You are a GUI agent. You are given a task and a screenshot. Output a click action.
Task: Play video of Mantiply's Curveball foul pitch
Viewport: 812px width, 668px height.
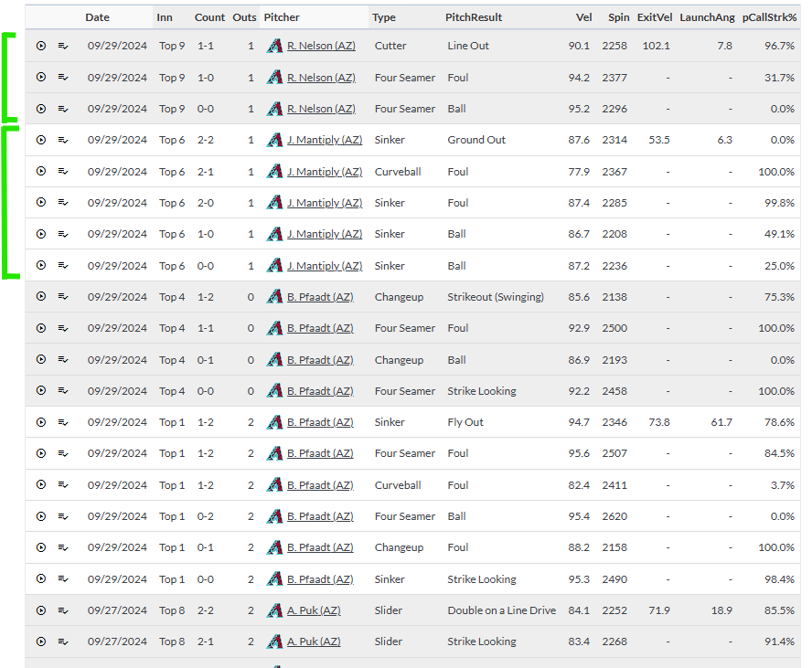point(41,172)
